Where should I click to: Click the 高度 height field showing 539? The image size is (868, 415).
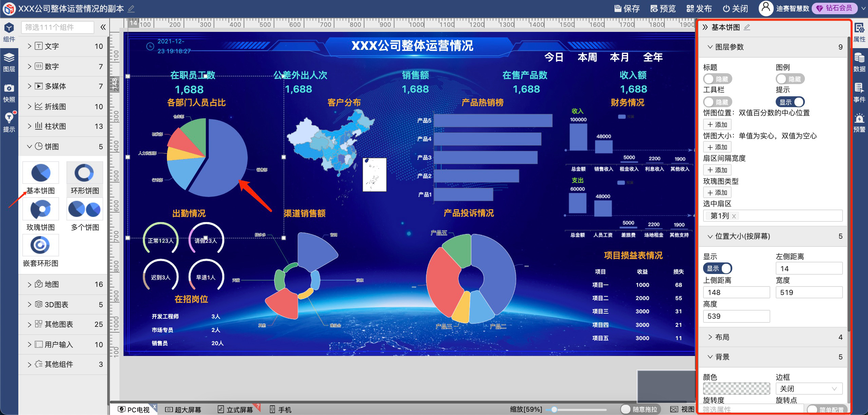pyautogui.click(x=736, y=316)
